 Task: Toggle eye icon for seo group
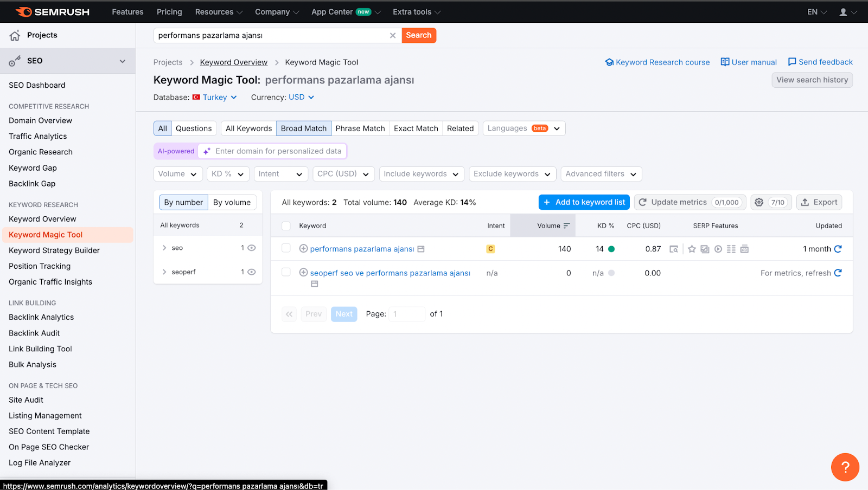(x=252, y=248)
